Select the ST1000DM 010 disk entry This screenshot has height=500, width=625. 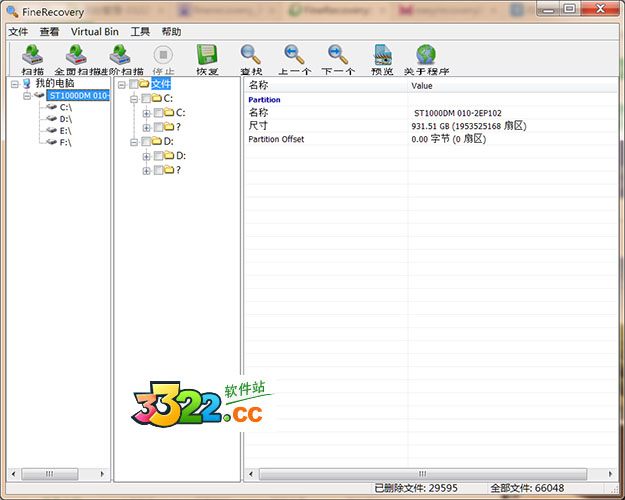[78, 95]
